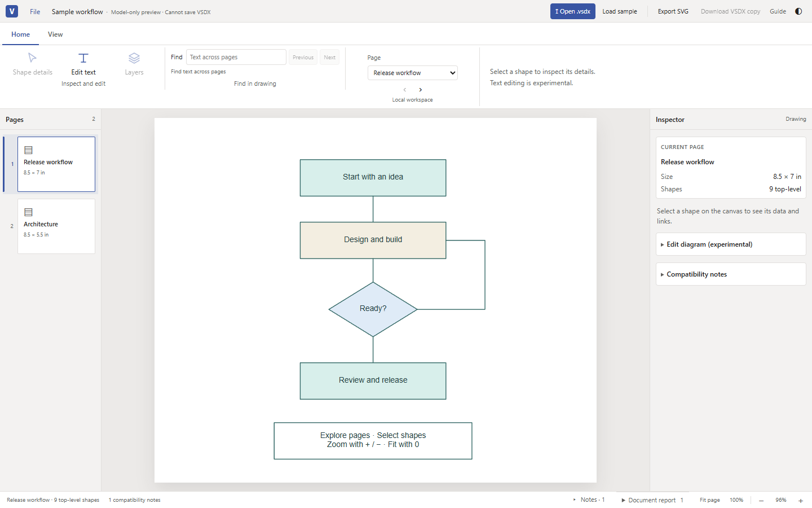The image size is (812, 508).
Task: Select the Review and release shape
Action: point(373,381)
